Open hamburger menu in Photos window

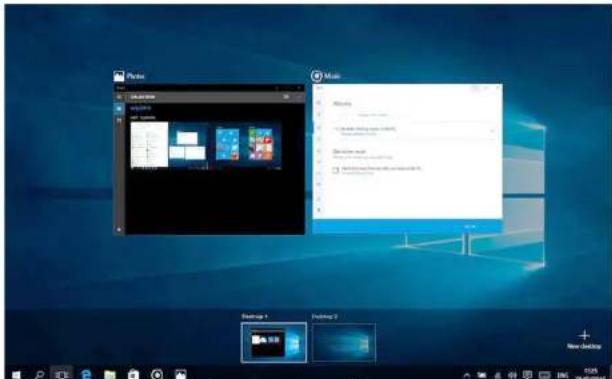119,97
